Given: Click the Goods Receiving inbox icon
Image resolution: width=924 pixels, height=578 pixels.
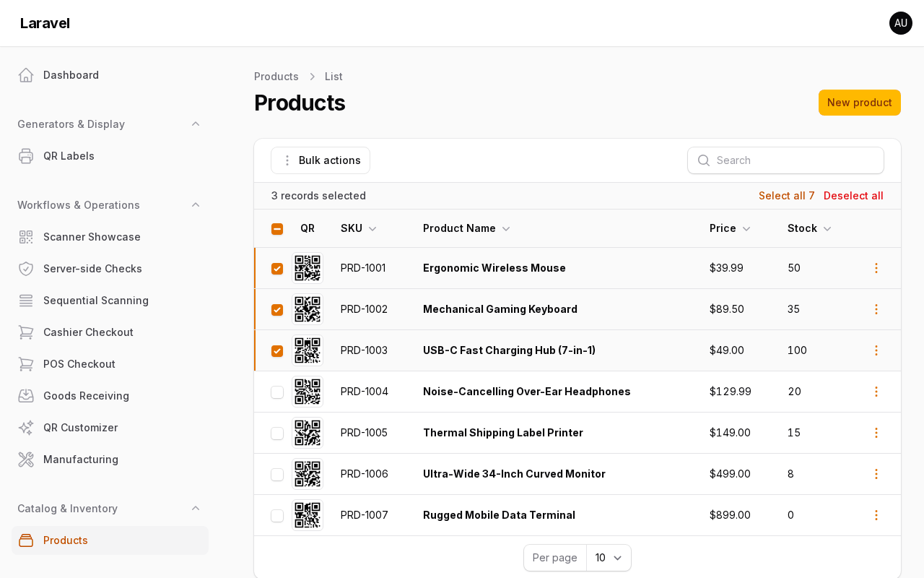Looking at the screenshot, I should (x=26, y=396).
